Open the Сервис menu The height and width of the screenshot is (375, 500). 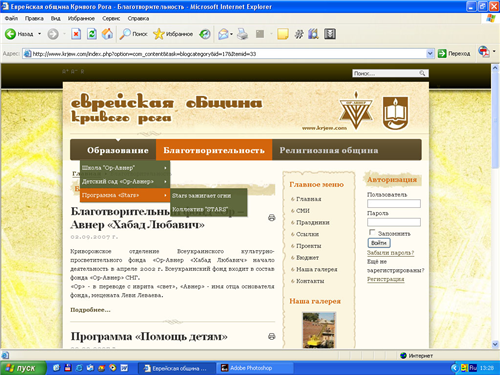pyautogui.click(x=111, y=18)
